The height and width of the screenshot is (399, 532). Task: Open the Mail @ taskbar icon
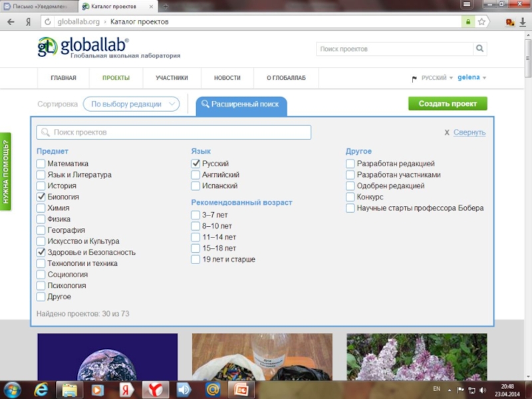(x=213, y=390)
